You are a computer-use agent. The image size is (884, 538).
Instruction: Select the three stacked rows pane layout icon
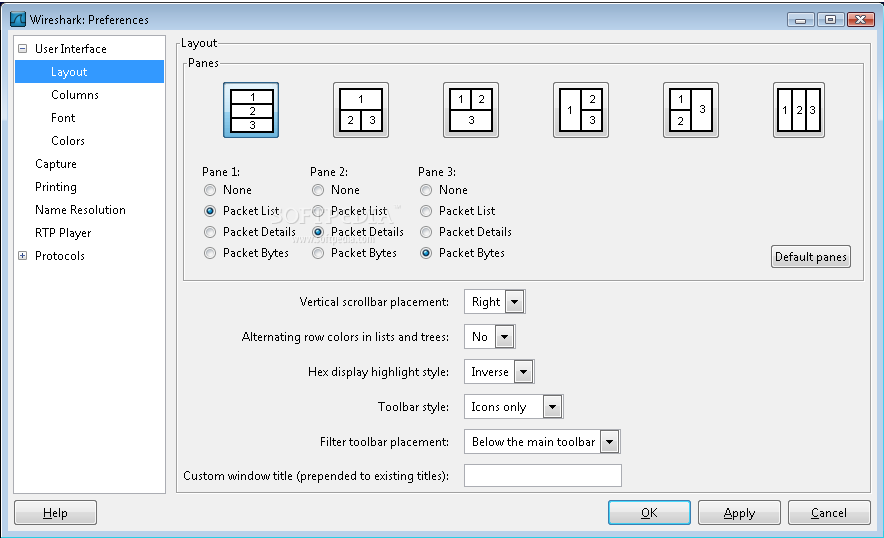coord(251,110)
